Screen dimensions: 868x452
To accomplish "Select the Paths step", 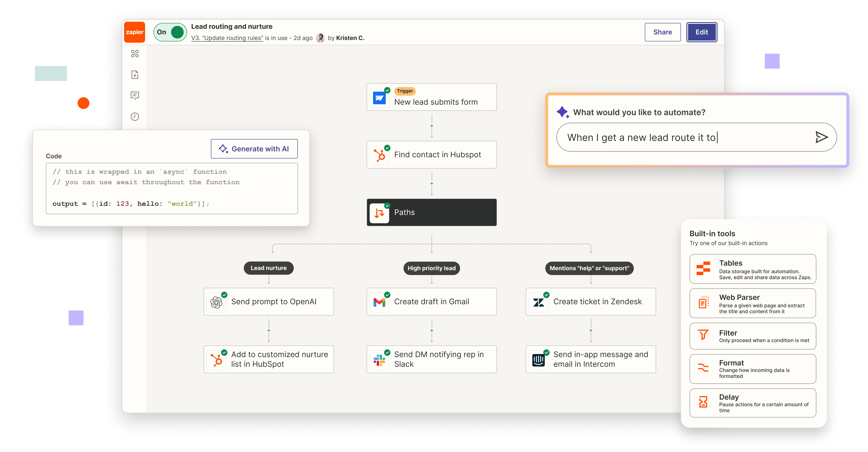I will pyautogui.click(x=432, y=213).
